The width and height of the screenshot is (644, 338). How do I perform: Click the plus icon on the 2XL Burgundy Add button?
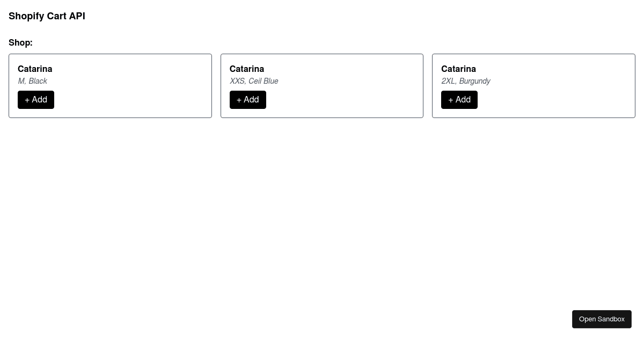click(451, 100)
